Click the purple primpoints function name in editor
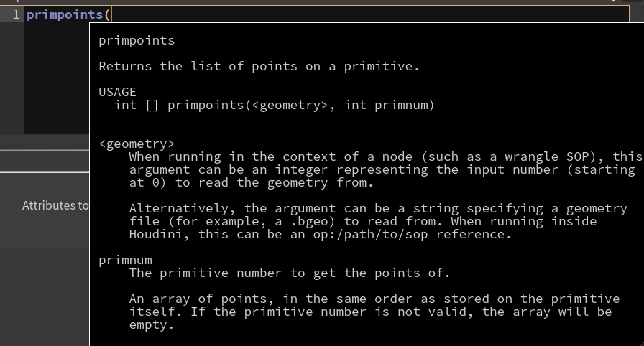This screenshot has height=346, width=644. (65, 15)
